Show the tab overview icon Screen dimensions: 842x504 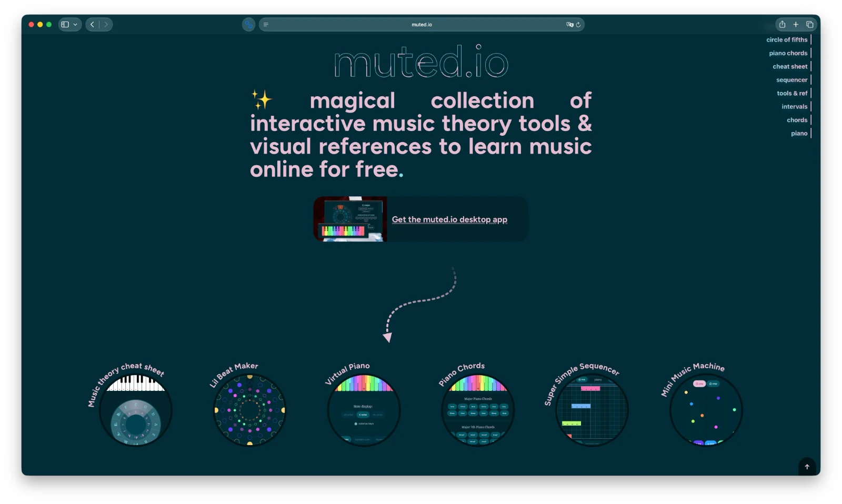pyautogui.click(x=809, y=24)
